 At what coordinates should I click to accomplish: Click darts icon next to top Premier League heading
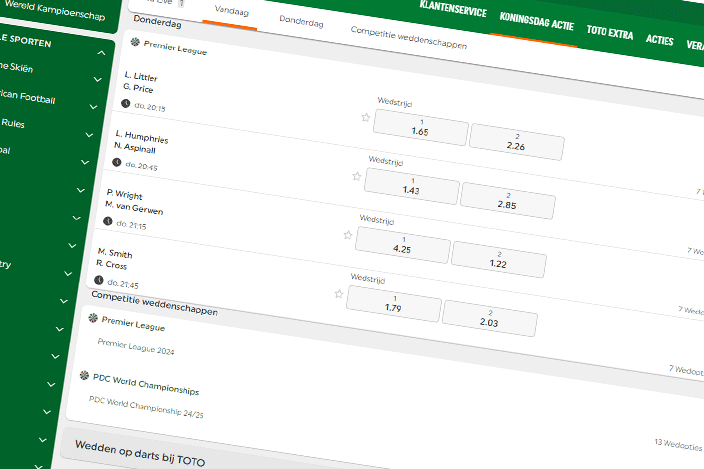pos(135,42)
